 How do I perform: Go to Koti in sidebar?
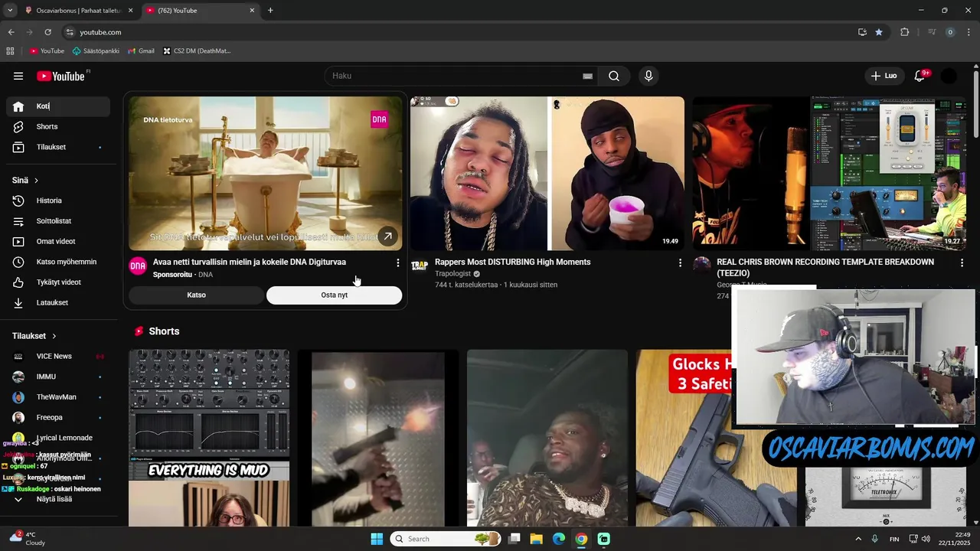click(x=58, y=106)
